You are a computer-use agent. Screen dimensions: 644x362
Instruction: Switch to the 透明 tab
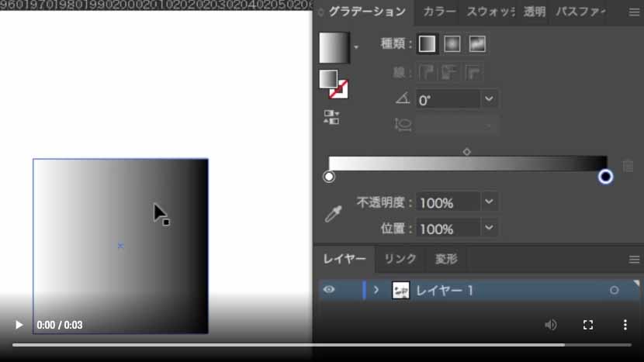(535, 12)
